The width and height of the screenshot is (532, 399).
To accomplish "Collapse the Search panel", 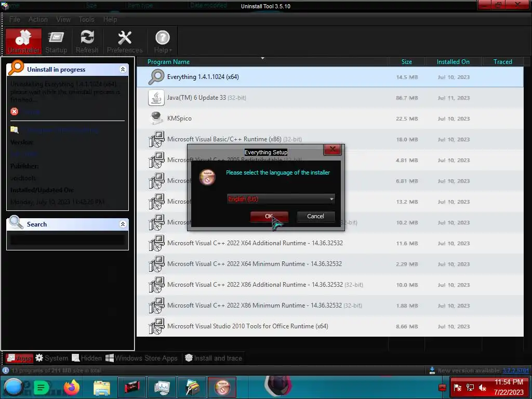I will 123,224.
